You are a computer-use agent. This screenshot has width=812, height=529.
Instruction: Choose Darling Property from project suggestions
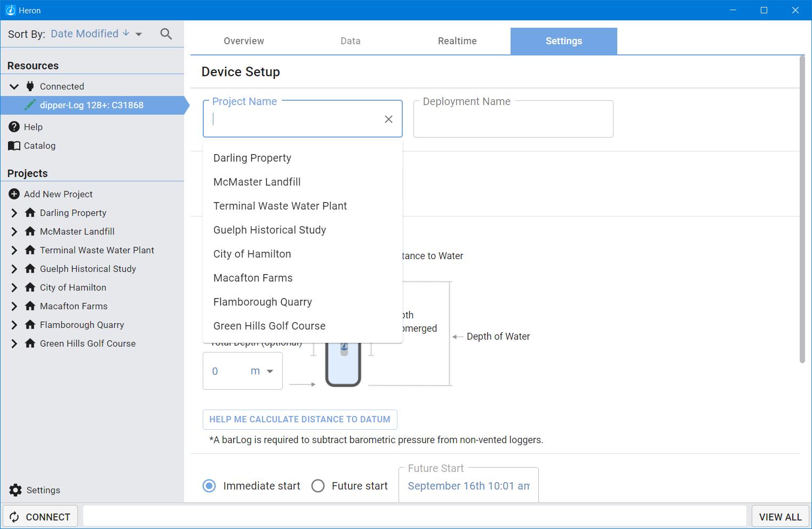pyautogui.click(x=302, y=158)
